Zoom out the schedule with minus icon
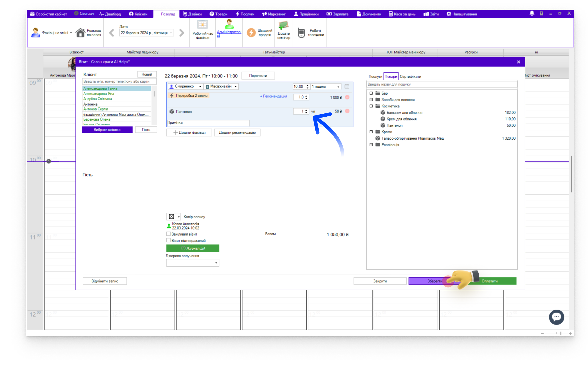The image size is (588, 368). pyautogui.click(x=542, y=333)
